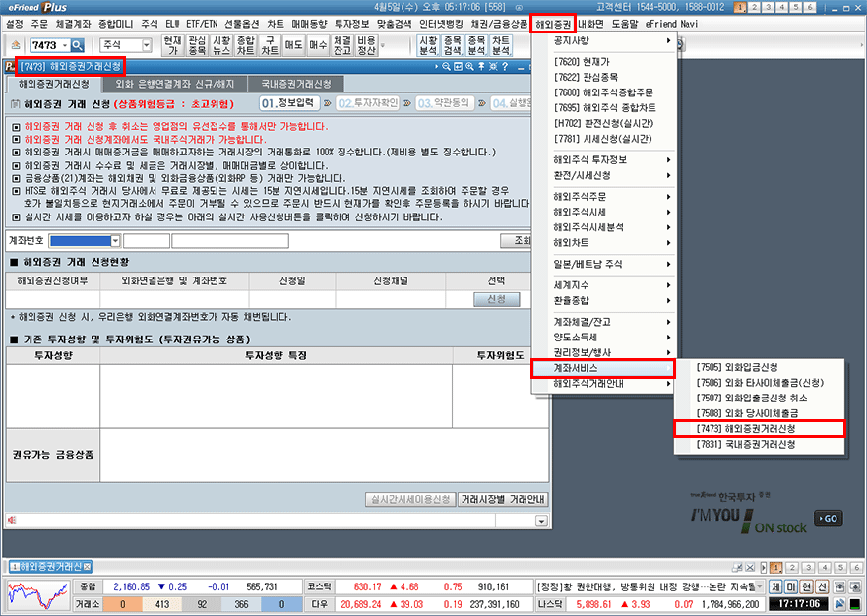This screenshot has height=616, width=867.
Task: Open 차트분석 from the toolbar
Action: pyautogui.click(x=501, y=45)
